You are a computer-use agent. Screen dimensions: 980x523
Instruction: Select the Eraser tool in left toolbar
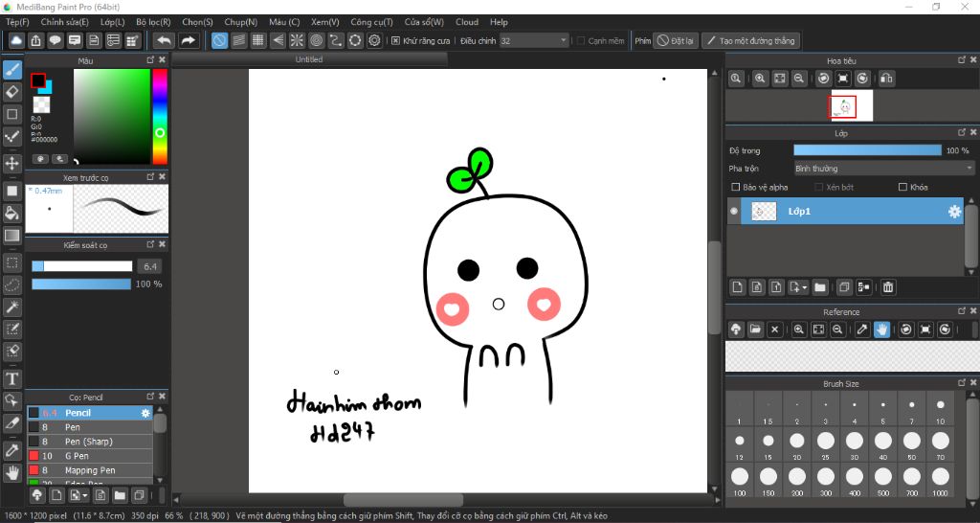point(12,91)
